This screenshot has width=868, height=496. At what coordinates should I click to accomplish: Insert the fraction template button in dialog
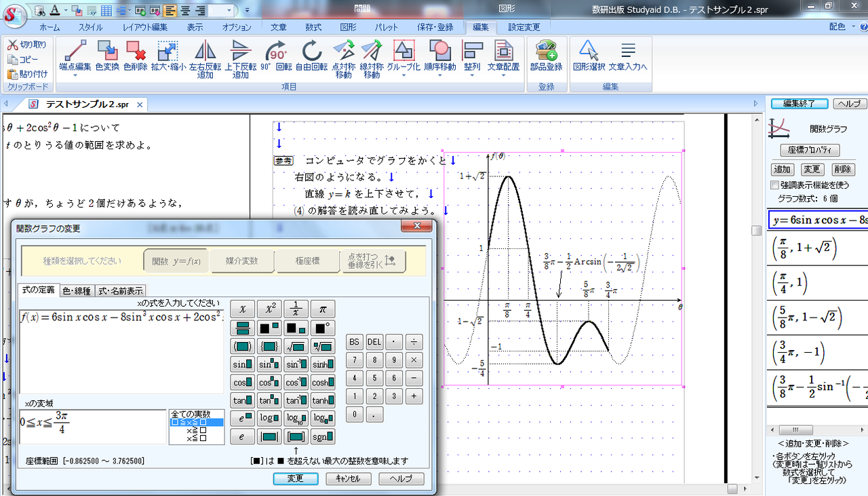(x=242, y=328)
